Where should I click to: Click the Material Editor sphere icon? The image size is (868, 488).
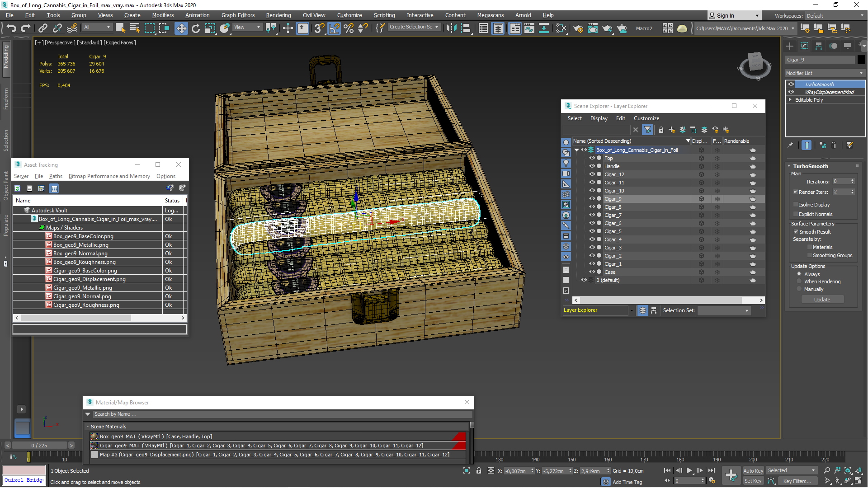561,28
